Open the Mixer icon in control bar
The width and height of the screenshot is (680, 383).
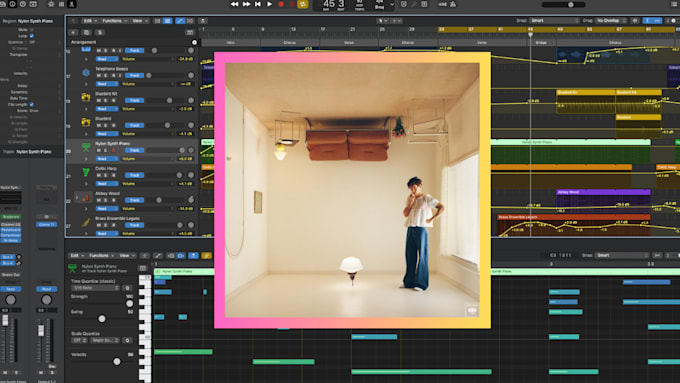[61, 4]
